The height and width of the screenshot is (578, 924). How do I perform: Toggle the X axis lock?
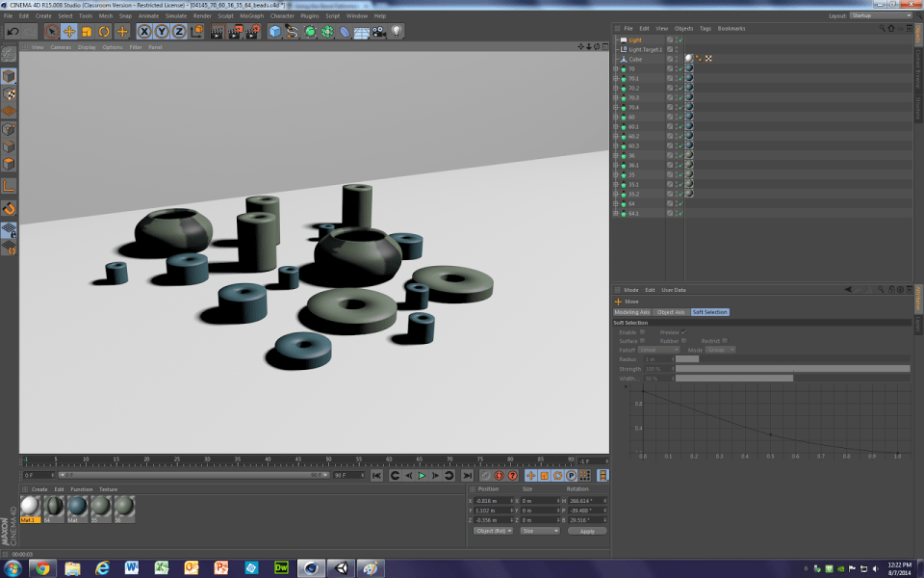click(144, 32)
